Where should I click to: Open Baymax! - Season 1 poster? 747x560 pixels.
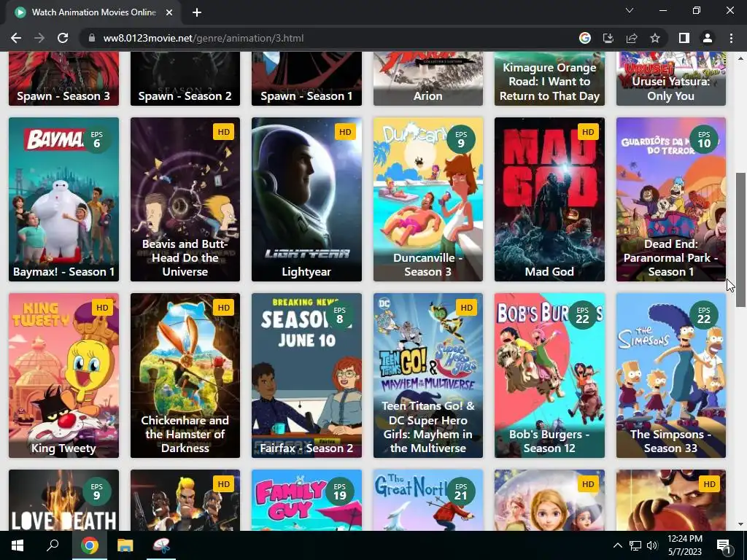point(63,200)
